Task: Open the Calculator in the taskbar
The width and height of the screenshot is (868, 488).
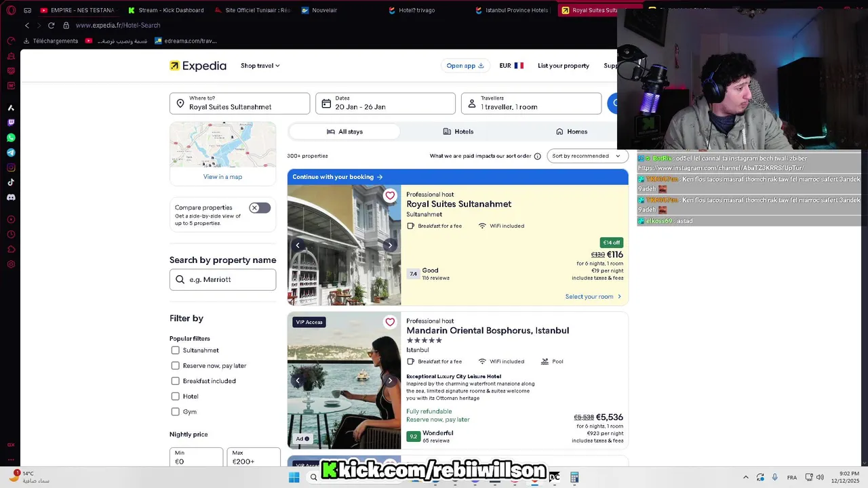Action: pyautogui.click(x=574, y=477)
